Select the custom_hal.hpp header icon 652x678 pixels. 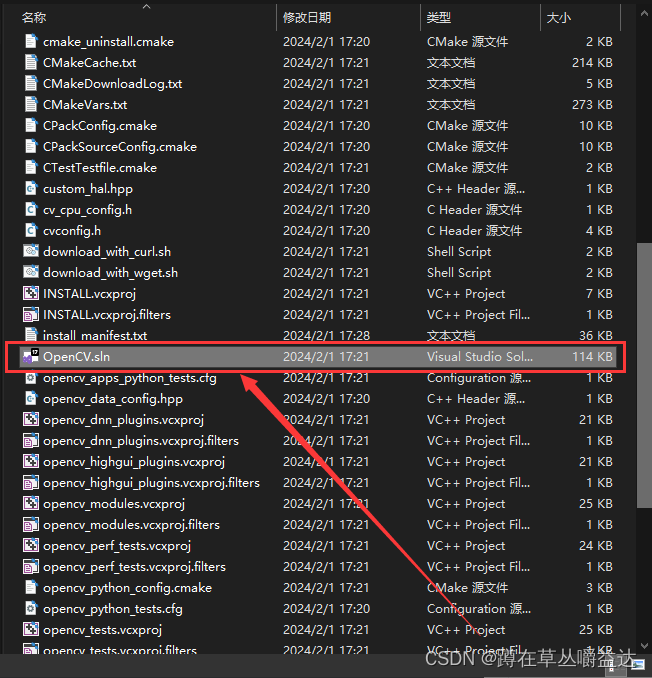[x=31, y=189]
